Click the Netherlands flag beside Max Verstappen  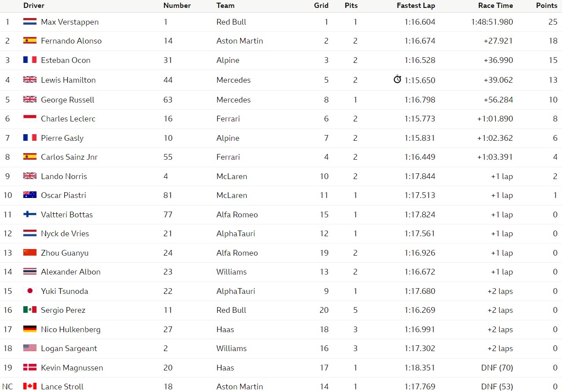(x=30, y=22)
